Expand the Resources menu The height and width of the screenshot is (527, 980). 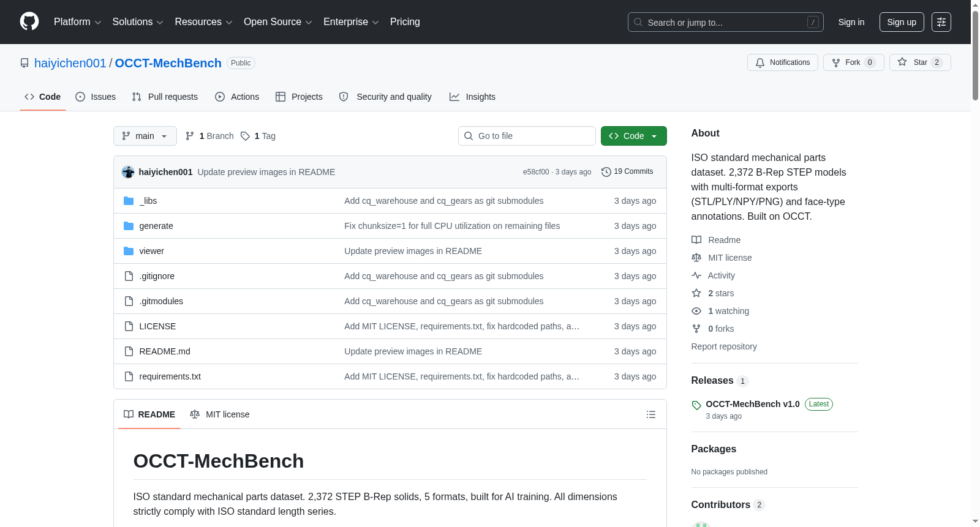tap(203, 22)
